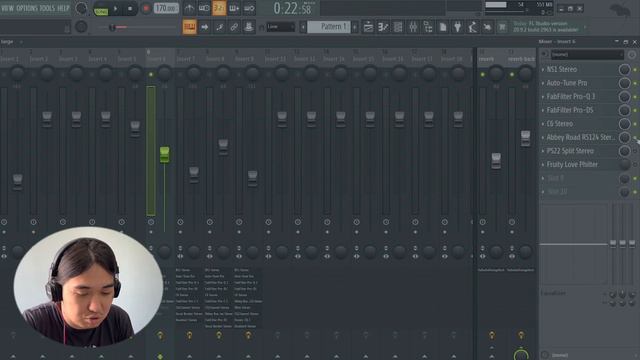Image resolution: width=640 pixels, height=360 pixels.
Task: Open the Fruity Love Philter plugin
Action: tap(572, 164)
